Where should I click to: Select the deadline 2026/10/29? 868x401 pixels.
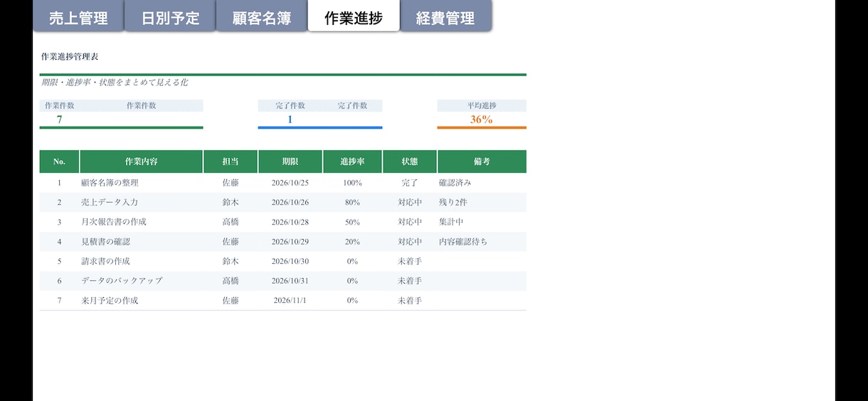[290, 242]
